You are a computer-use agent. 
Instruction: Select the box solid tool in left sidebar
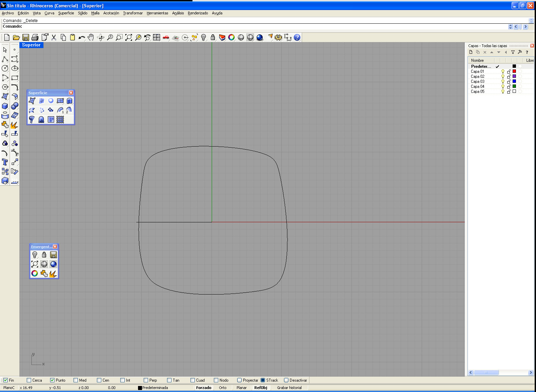click(5, 106)
